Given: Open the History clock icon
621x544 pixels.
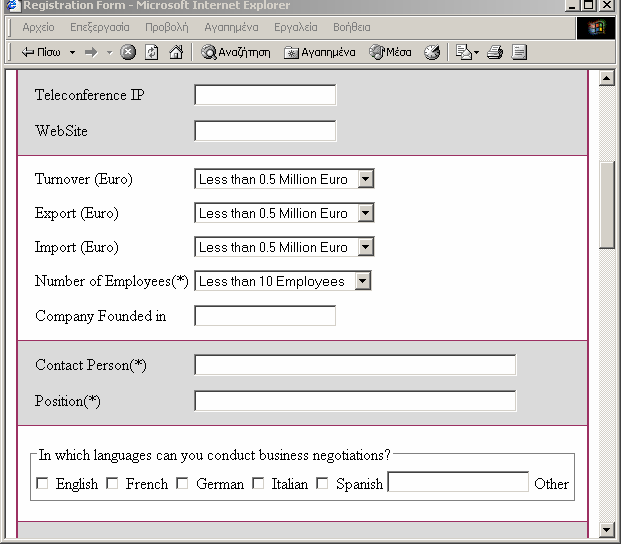Looking at the screenshot, I should click(x=432, y=52).
